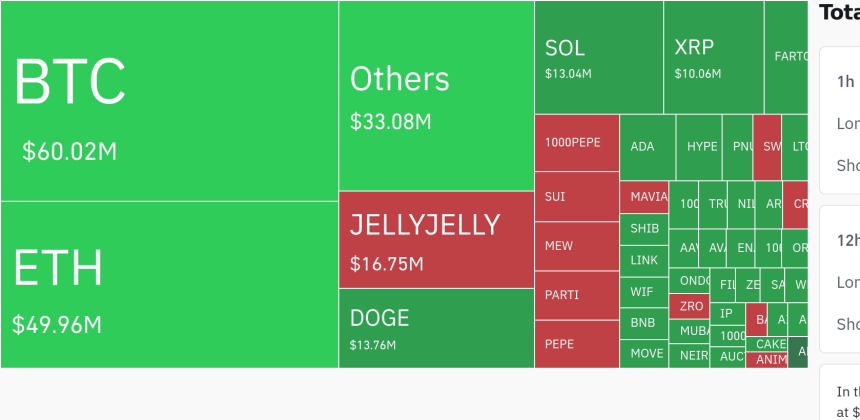Image resolution: width=860 pixels, height=420 pixels.
Task: Select the red MAVIA tile
Action: pyautogui.click(x=644, y=197)
